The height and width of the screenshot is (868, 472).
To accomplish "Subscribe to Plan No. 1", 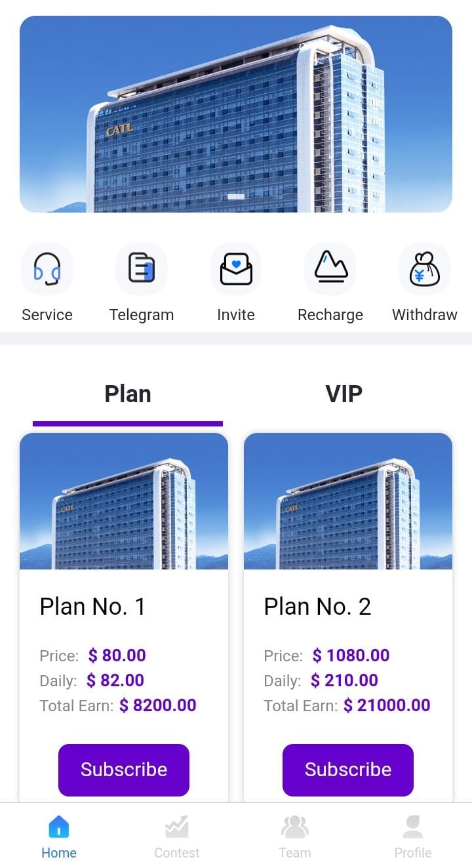I will click(x=124, y=770).
